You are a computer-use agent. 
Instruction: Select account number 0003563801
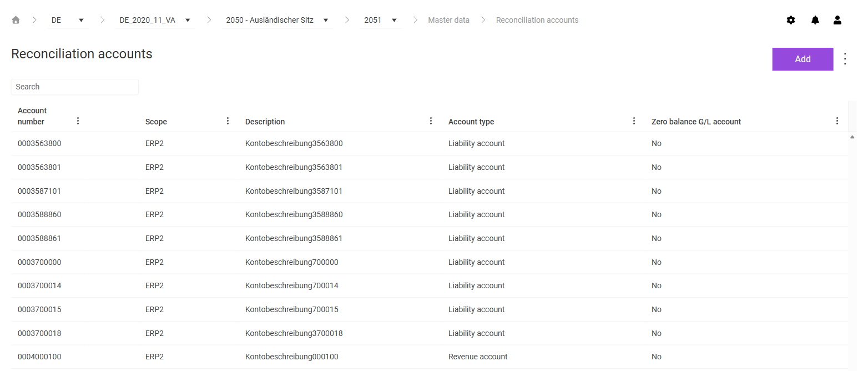pos(39,167)
